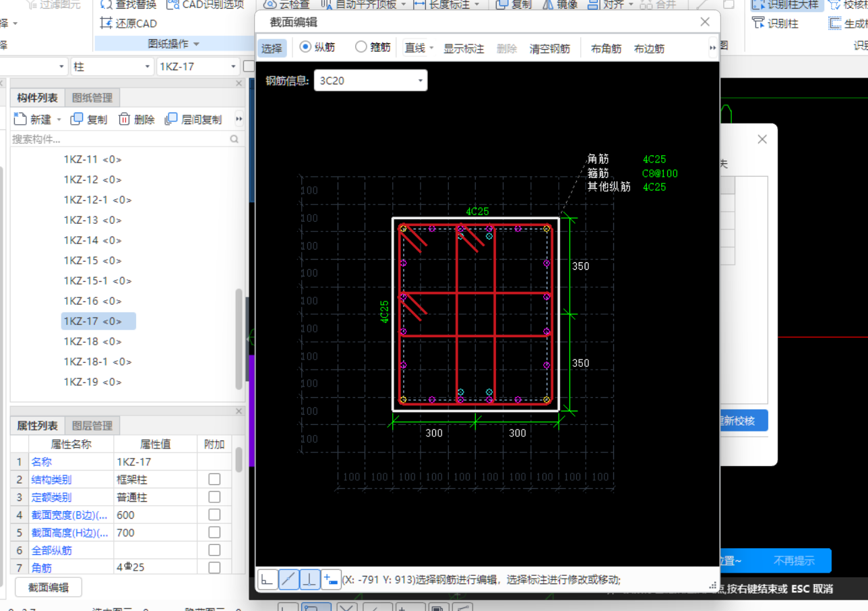Toggle the perpendicular snap icon in the section editor
The height and width of the screenshot is (611, 868).
pyautogui.click(x=309, y=579)
